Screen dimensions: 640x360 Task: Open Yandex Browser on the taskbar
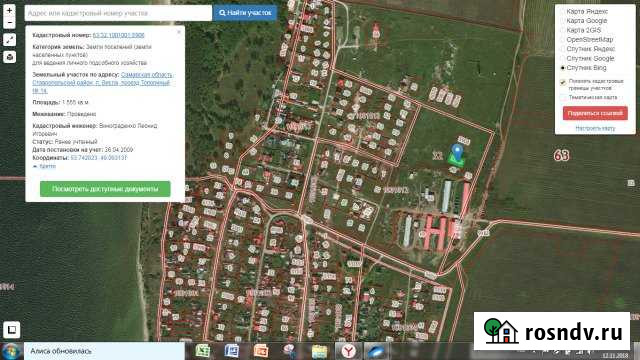pyautogui.click(x=348, y=351)
